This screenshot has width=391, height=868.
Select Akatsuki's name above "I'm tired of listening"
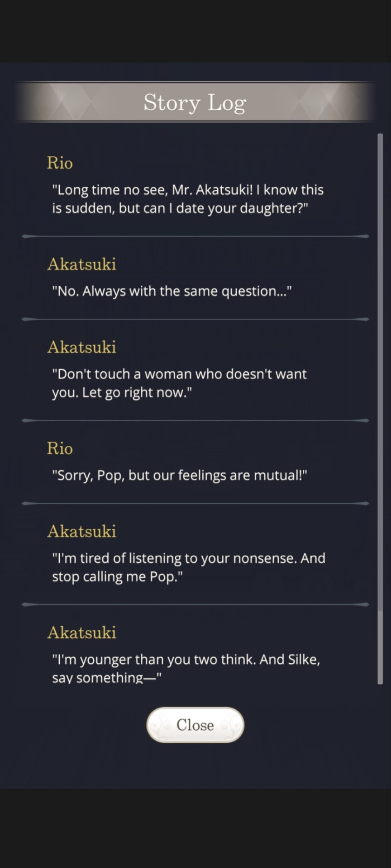(81, 532)
